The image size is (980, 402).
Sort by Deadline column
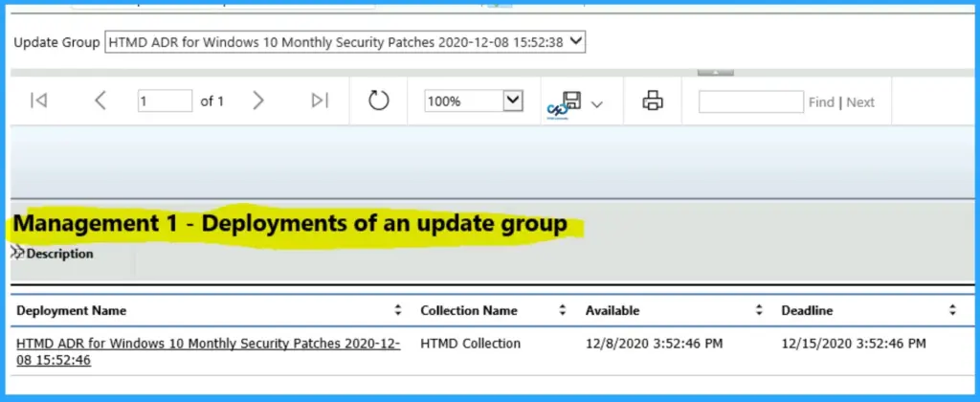pyautogui.click(x=952, y=310)
